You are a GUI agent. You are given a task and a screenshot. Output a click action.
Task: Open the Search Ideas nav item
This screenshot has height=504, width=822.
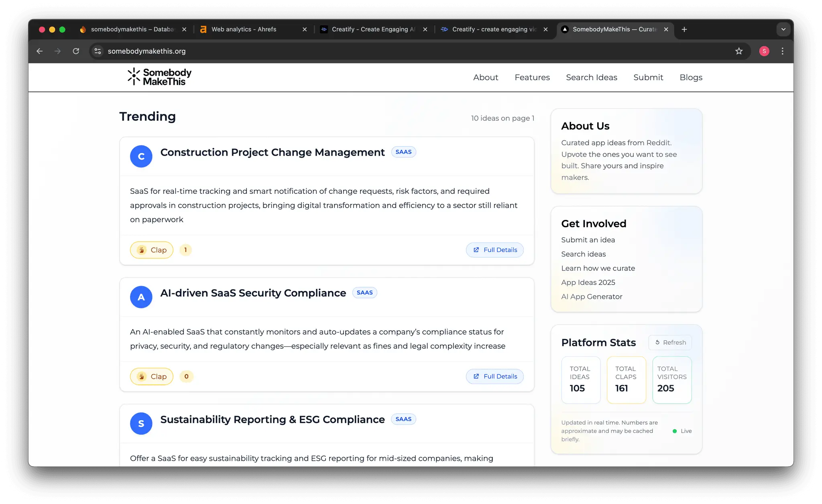pyautogui.click(x=592, y=77)
